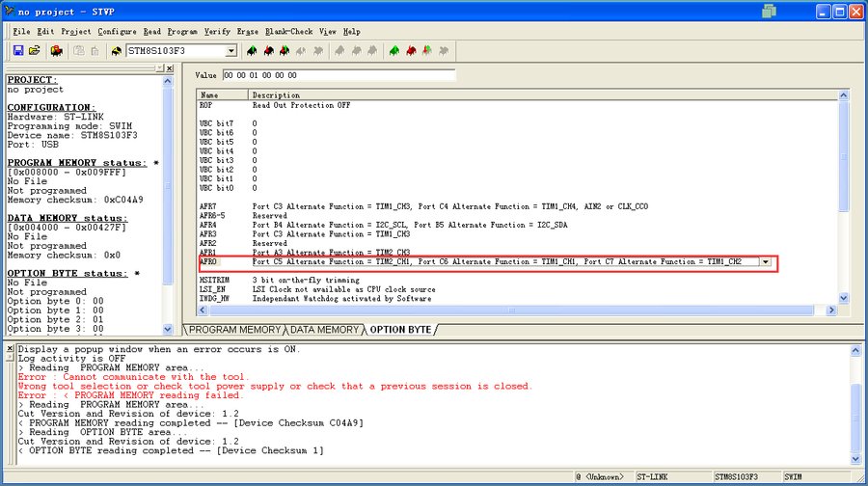The width and height of the screenshot is (868, 486).
Task: Open the Erase menu
Action: click(247, 32)
